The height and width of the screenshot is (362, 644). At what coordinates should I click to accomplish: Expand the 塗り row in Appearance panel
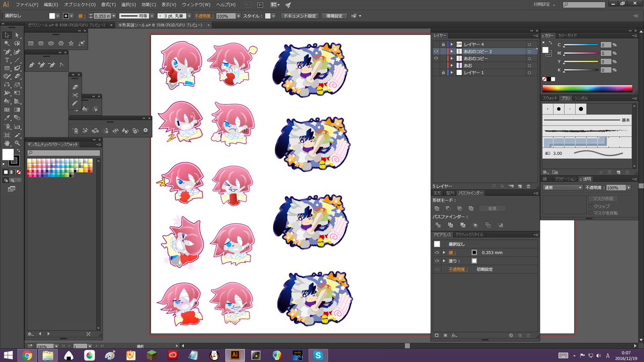[x=444, y=261]
